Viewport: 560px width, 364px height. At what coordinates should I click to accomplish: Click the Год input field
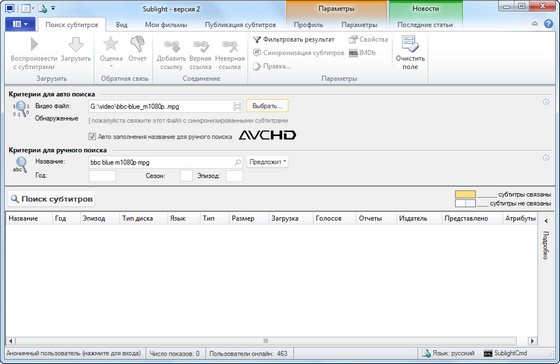[x=102, y=176]
